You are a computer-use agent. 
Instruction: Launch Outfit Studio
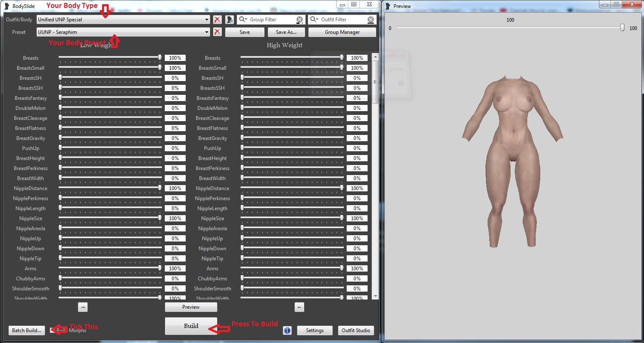click(356, 330)
